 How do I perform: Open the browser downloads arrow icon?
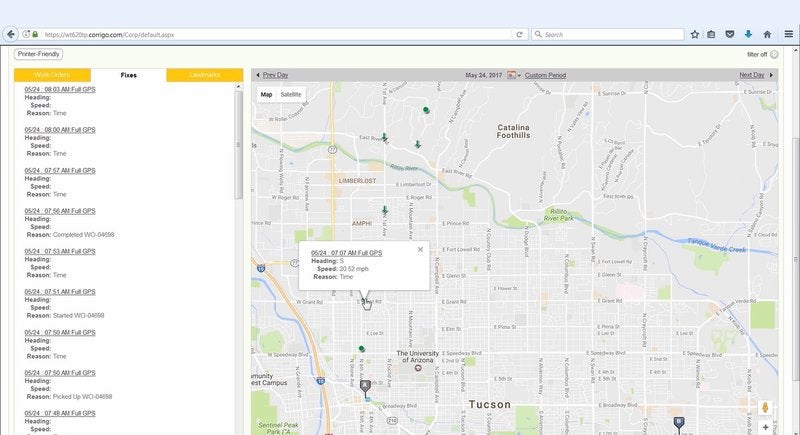pos(748,34)
